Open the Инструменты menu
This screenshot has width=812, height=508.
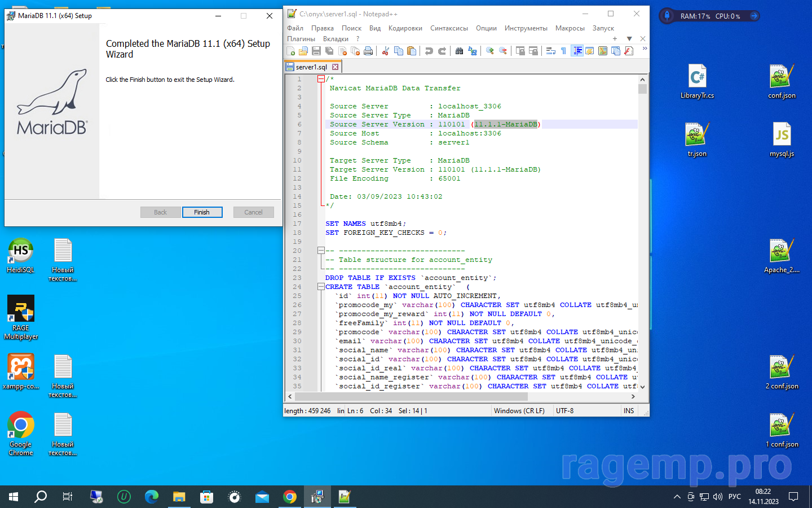tap(526, 28)
